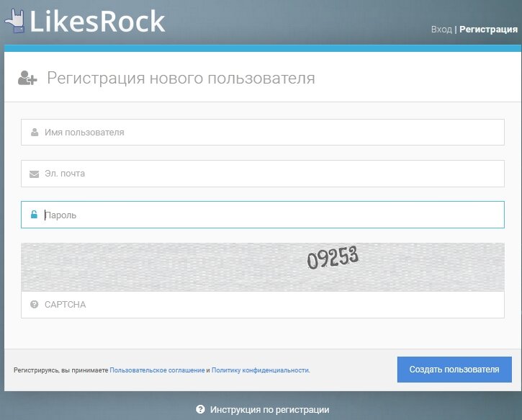The height and width of the screenshot is (420, 522).
Task: Open the Инструкция по регистрации link
Action: click(270, 410)
